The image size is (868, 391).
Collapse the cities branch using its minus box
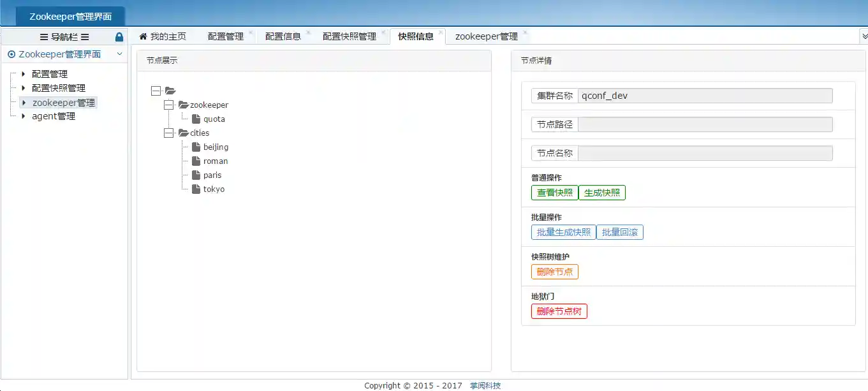168,133
